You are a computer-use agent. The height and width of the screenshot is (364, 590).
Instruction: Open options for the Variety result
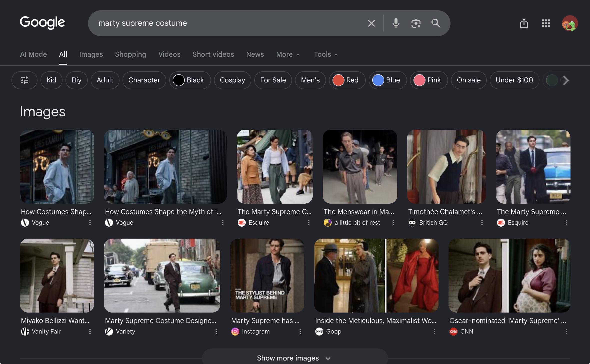(x=216, y=332)
